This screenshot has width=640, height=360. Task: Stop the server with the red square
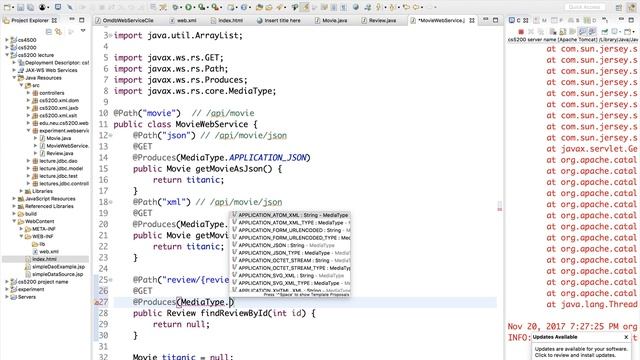(521, 31)
